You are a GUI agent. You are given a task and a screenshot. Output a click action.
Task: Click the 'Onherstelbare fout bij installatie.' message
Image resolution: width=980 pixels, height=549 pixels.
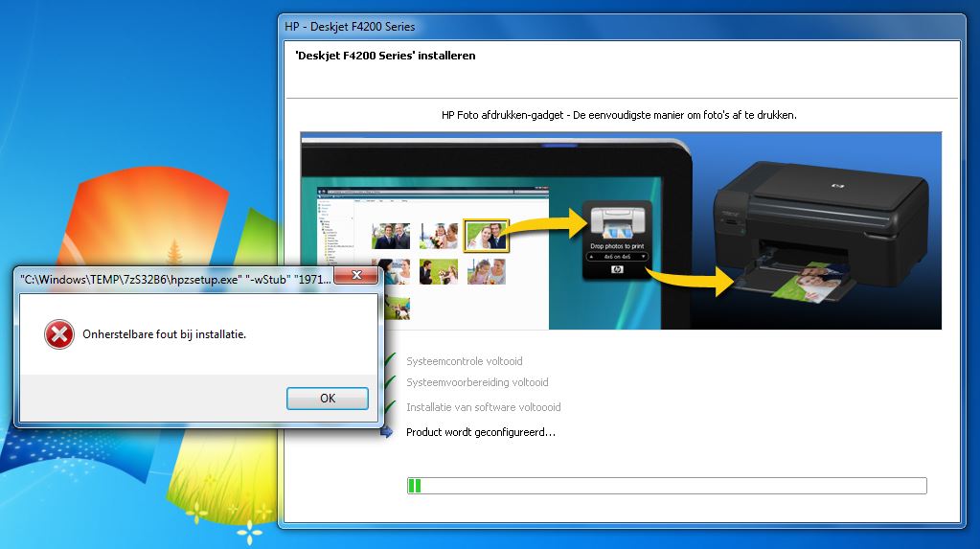[165, 334]
